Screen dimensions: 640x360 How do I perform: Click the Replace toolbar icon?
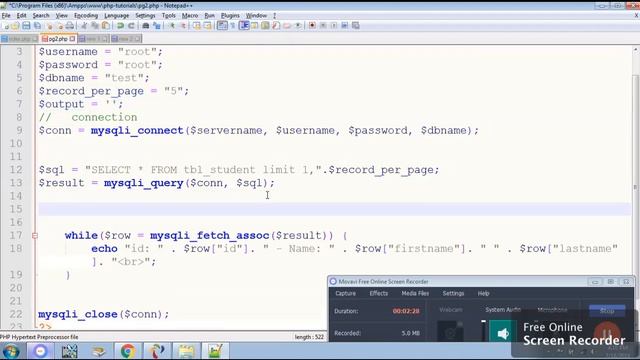coord(156,26)
